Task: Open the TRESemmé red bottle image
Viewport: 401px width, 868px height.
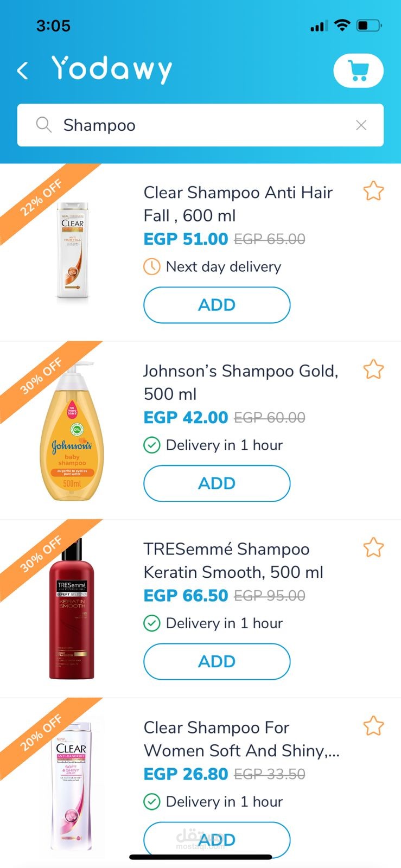Action: coord(72,609)
